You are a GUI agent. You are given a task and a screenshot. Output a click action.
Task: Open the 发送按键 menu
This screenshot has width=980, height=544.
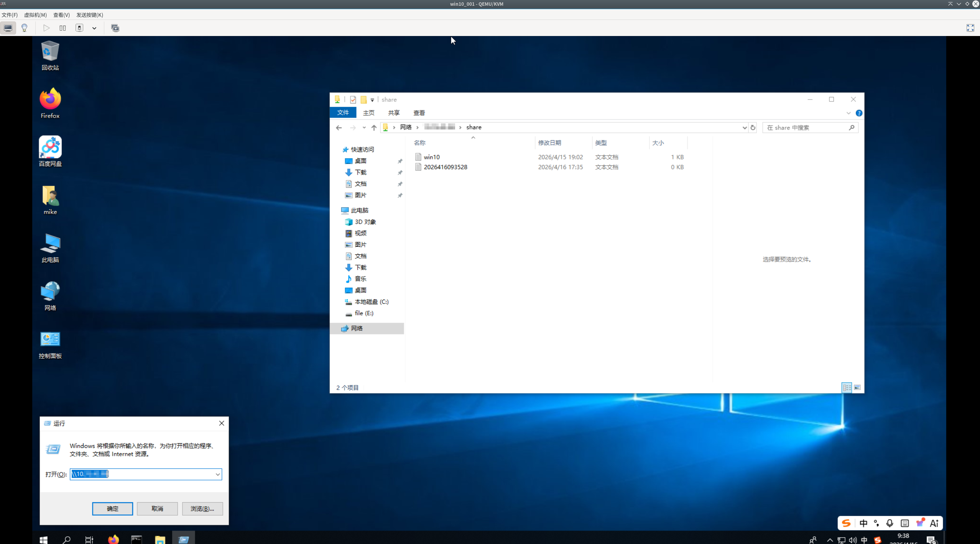pos(89,15)
